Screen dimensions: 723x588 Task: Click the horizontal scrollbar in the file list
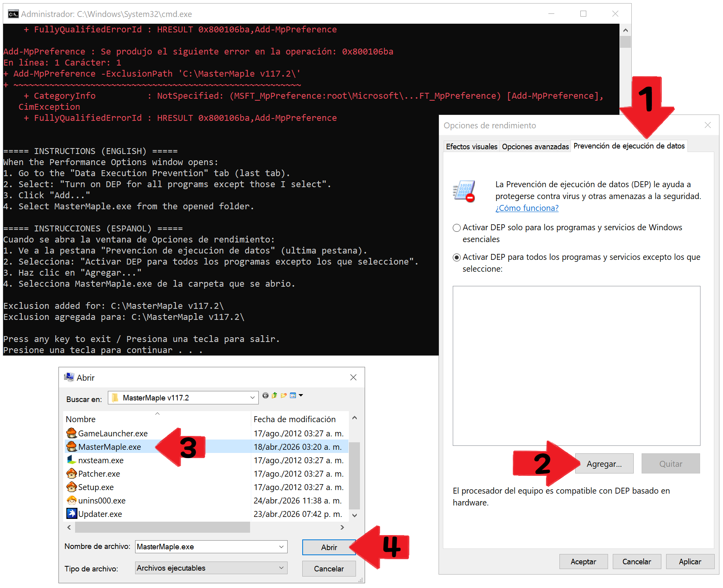click(x=162, y=527)
